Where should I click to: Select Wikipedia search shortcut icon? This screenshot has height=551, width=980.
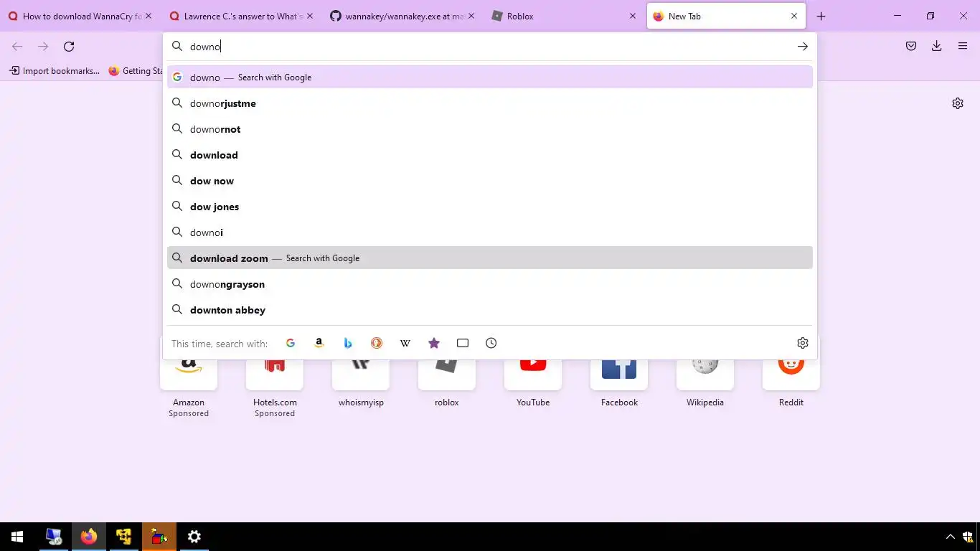point(405,343)
